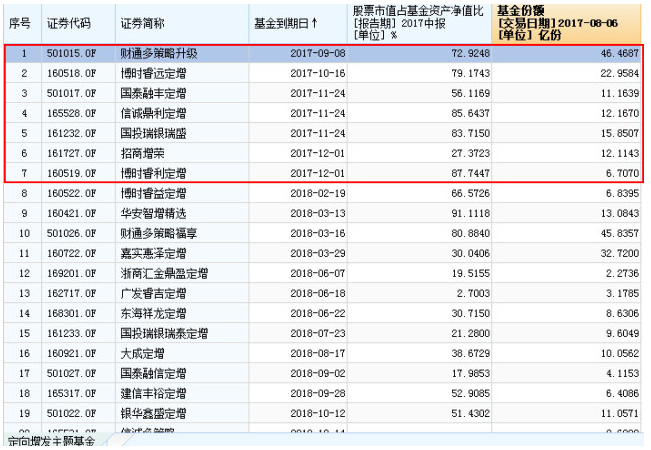
Task: Click security code 168301.OF
Action: coord(71,313)
